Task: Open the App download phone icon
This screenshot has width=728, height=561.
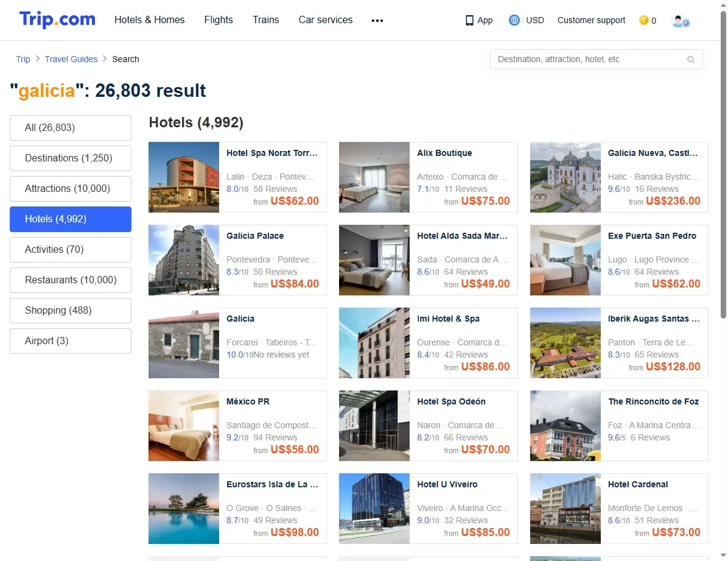Action: (469, 21)
